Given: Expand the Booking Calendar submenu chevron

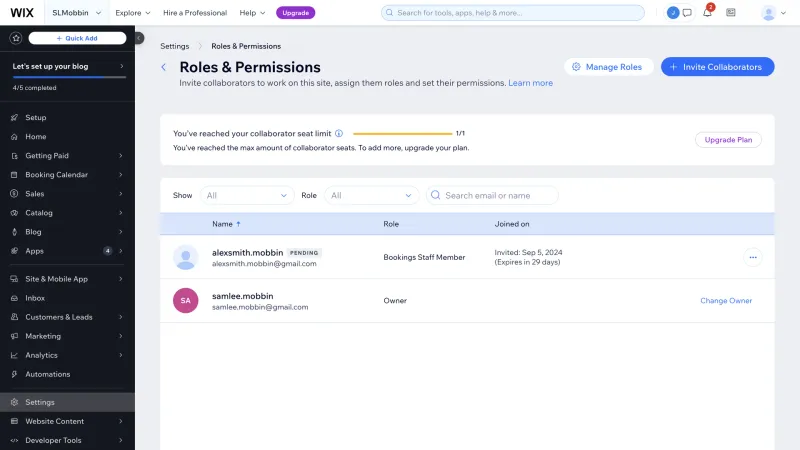Looking at the screenshot, I should tap(121, 174).
